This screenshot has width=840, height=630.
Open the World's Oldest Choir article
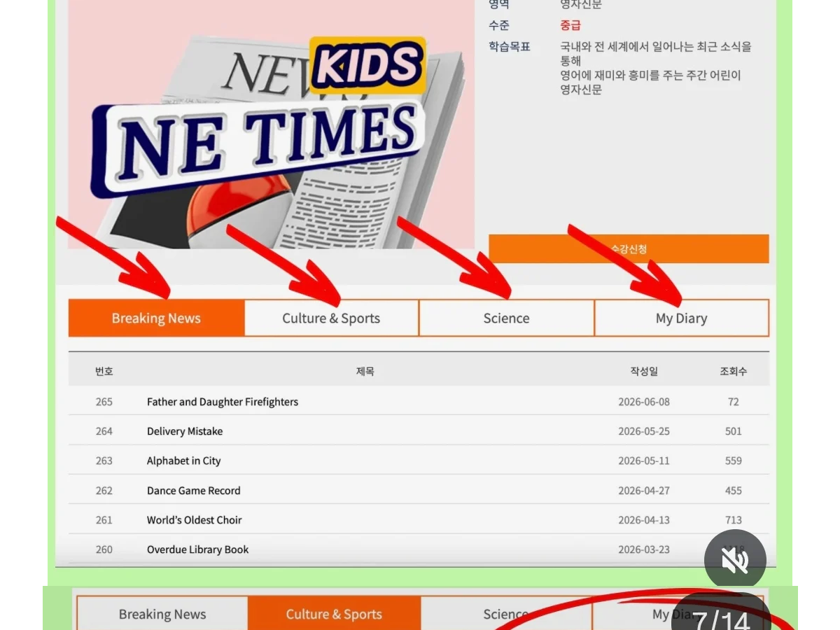194,520
